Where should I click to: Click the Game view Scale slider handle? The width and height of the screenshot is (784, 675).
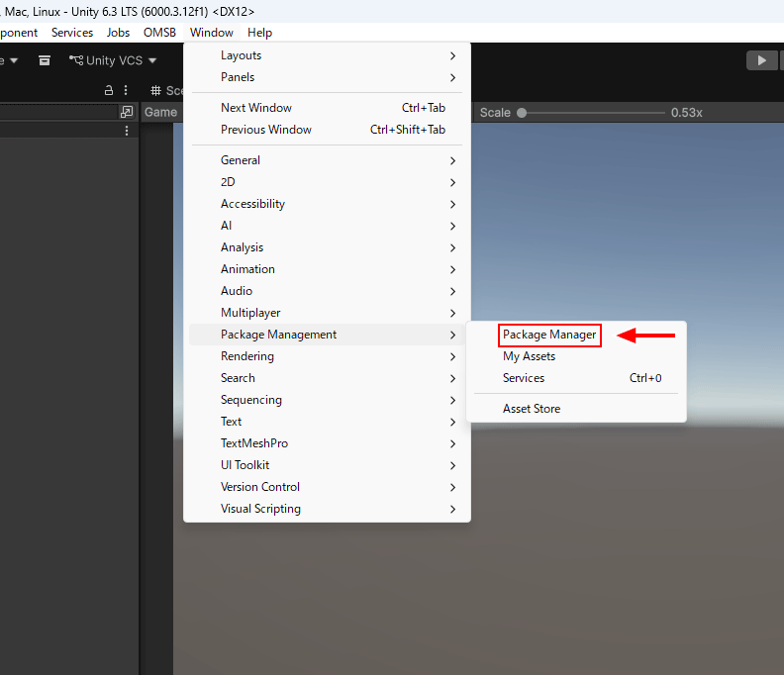point(522,113)
